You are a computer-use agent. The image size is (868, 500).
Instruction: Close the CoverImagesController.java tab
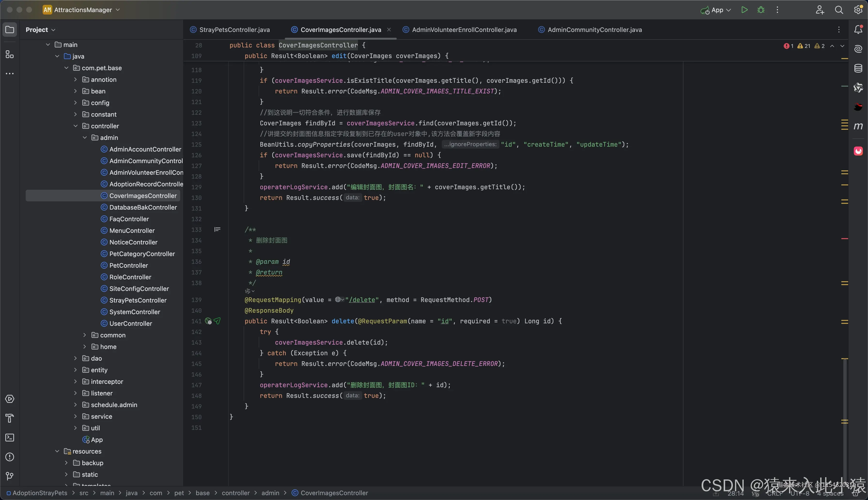point(389,30)
